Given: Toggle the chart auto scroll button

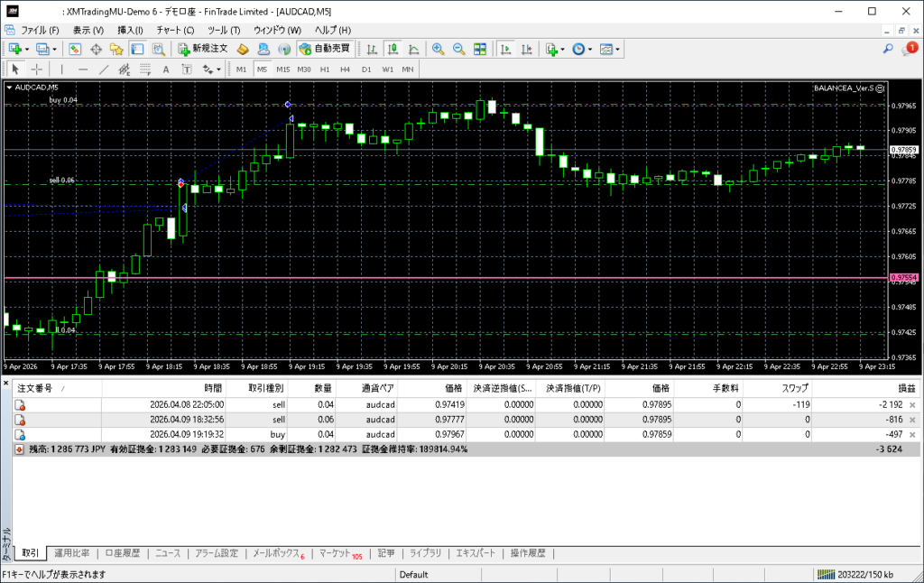Looking at the screenshot, I should pyautogui.click(x=506, y=49).
